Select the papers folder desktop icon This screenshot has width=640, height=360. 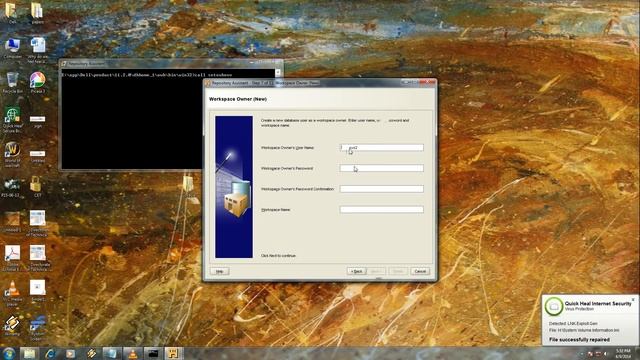[37, 12]
